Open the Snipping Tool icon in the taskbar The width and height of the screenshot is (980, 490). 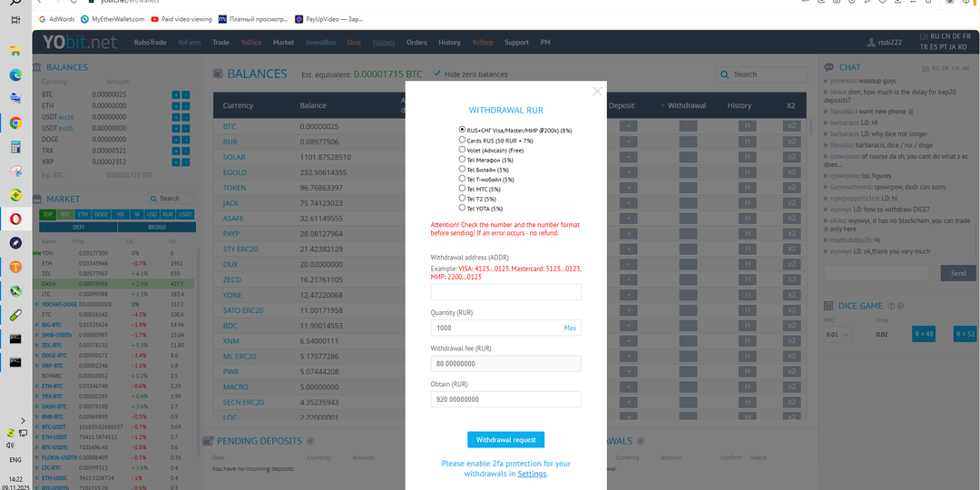tap(15, 171)
